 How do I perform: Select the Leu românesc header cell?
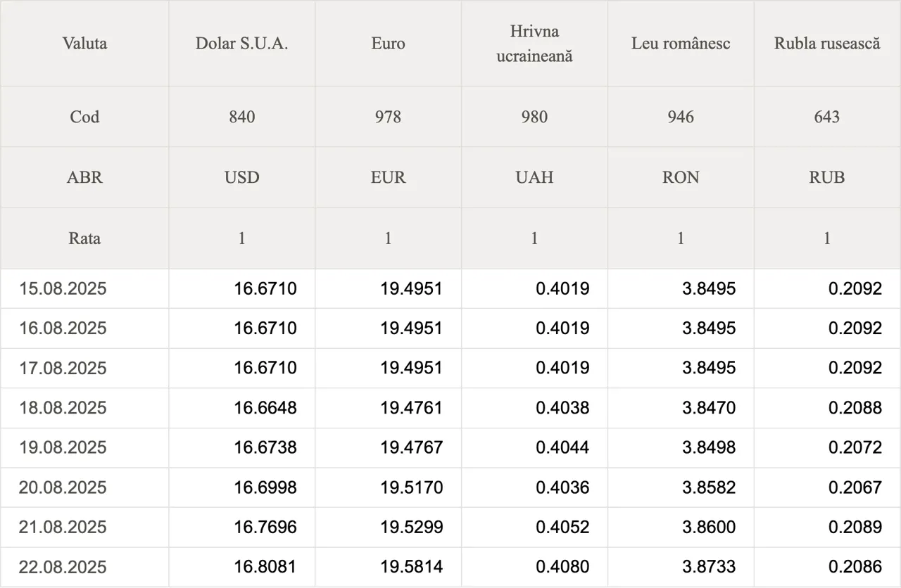point(681,44)
